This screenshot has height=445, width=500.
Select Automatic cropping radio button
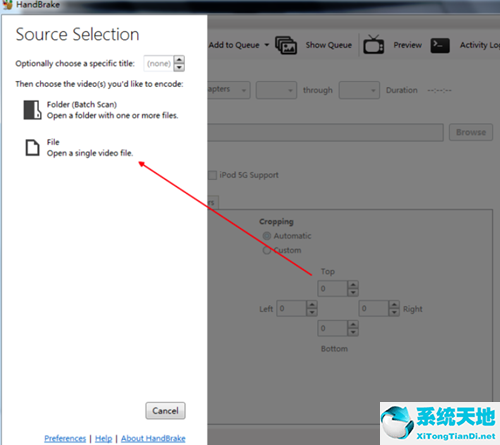pyautogui.click(x=267, y=236)
